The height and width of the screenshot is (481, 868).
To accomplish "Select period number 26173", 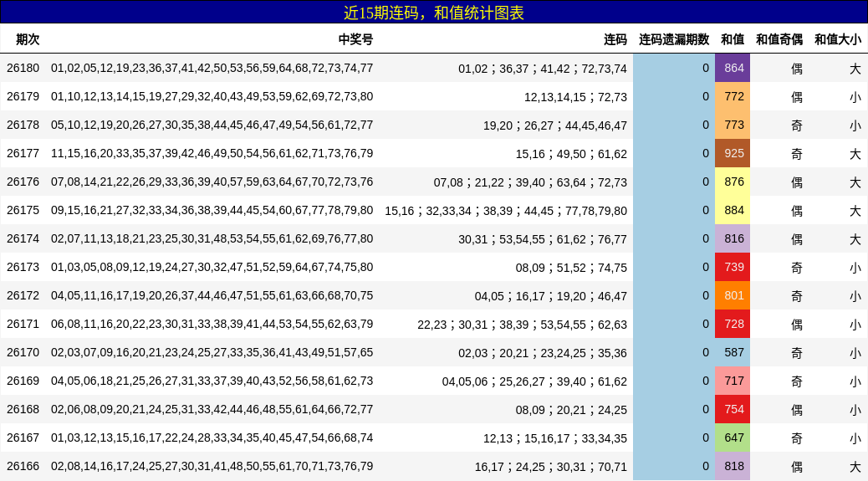I will coord(23,267).
